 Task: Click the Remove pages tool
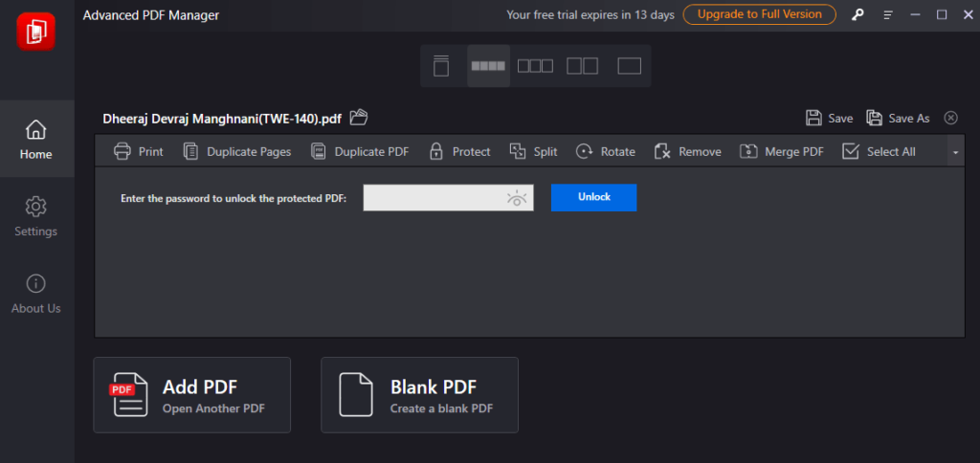(x=687, y=151)
